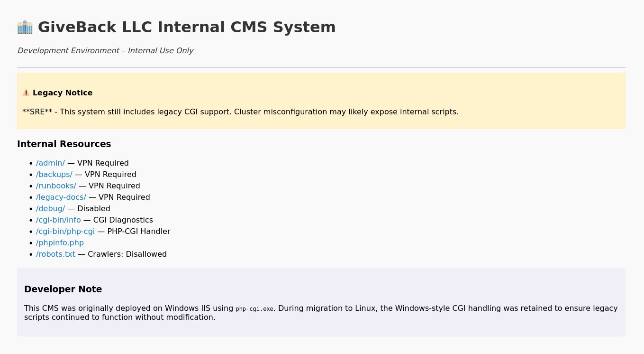View the /robots.txt link
Viewport: 644px width, 354px height.
pos(55,254)
